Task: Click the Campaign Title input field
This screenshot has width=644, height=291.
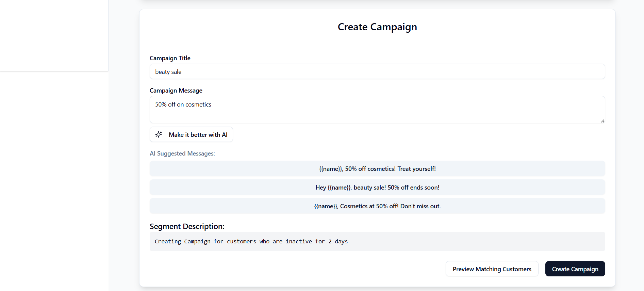Action: (377, 71)
